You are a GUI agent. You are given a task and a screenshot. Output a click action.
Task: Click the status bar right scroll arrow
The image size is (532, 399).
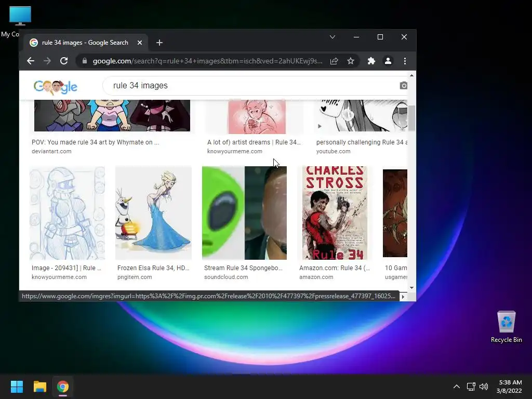[x=403, y=297]
